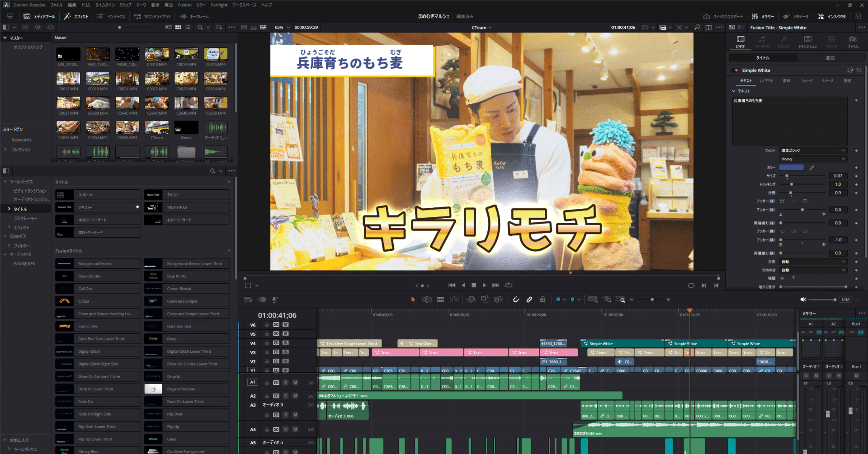Open the Heavy font weight dropdown
The width and height of the screenshot is (868, 454).
[812, 159]
